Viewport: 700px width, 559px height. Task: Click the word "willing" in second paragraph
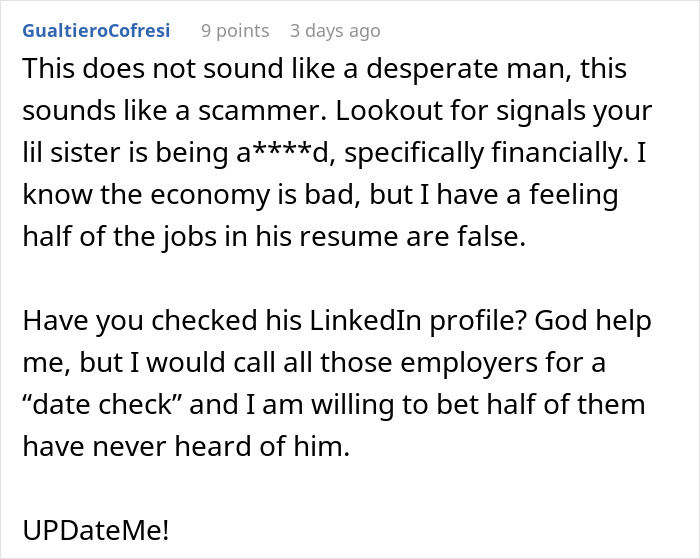pyautogui.click(x=352, y=404)
